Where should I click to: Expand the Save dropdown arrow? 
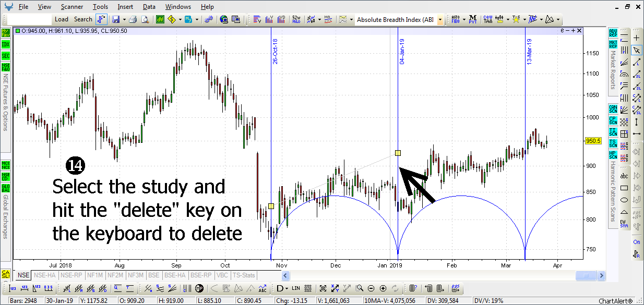(124, 20)
